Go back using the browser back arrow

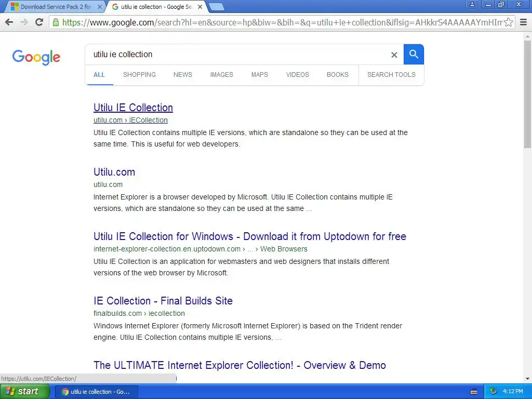pyautogui.click(x=9, y=22)
